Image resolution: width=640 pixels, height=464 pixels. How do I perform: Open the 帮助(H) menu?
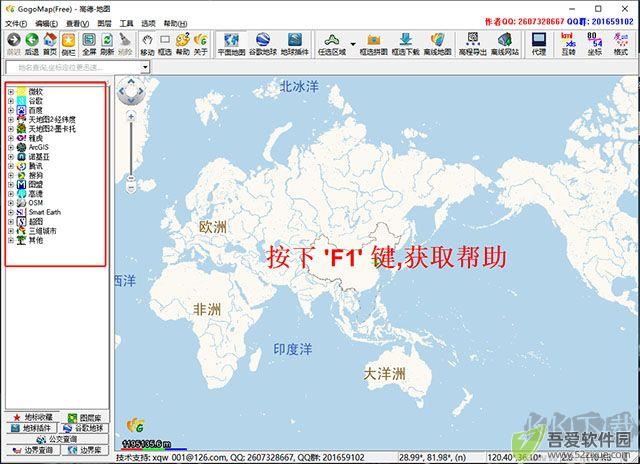pyautogui.click(x=175, y=24)
